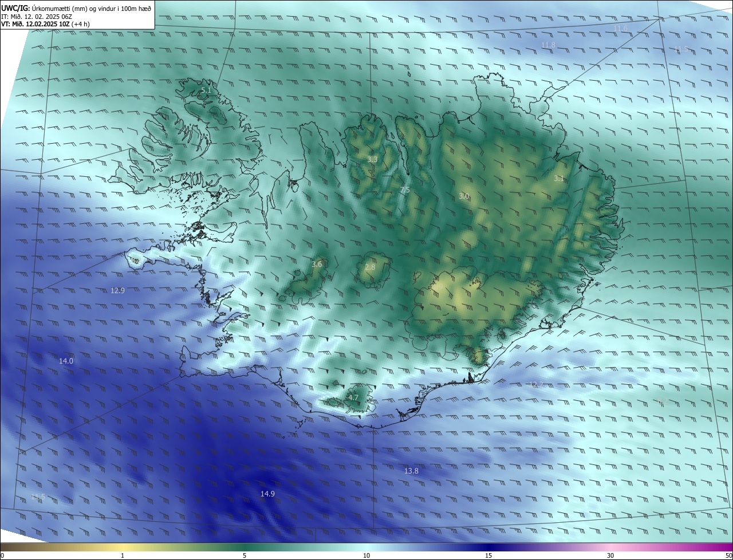This screenshot has height=560, width=733.
Task: Click the 10 tick on the color scale
Action: (366, 555)
